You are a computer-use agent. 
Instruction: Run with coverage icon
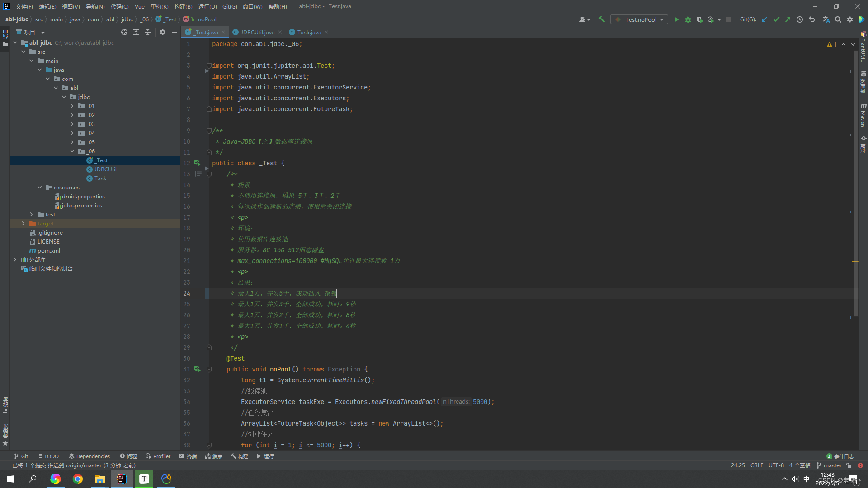click(x=699, y=19)
